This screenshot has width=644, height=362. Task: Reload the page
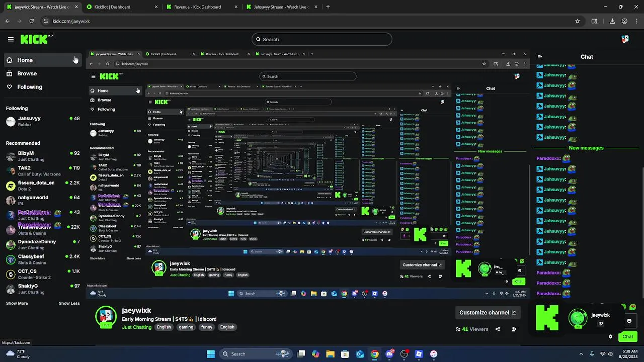(31, 21)
